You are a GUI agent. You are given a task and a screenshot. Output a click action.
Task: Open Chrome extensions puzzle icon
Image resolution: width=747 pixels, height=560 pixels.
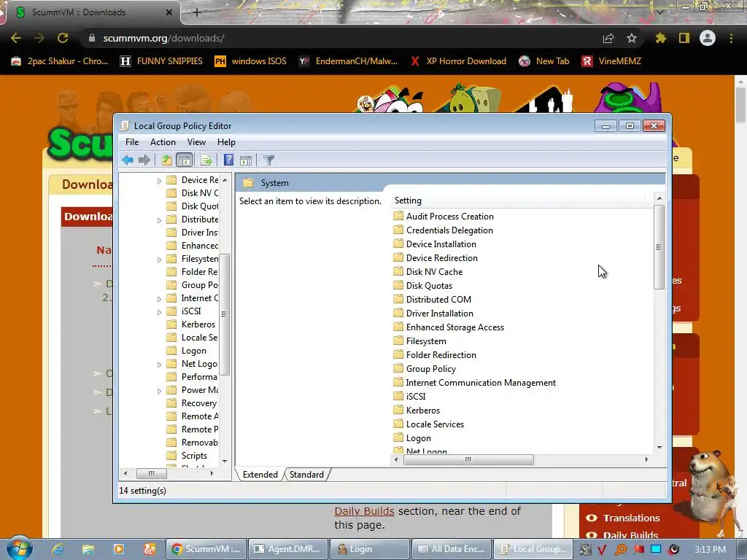pyautogui.click(x=661, y=38)
